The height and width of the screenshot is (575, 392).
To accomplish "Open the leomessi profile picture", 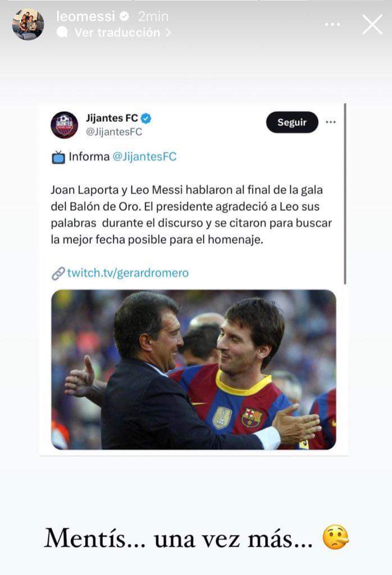I will (x=28, y=24).
